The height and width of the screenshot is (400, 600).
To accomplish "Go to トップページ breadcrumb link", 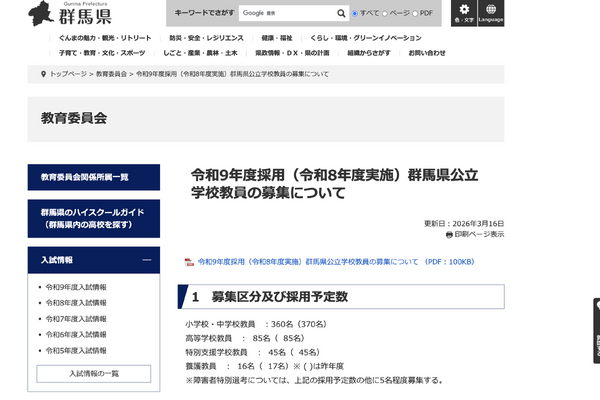I will click(x=68, y=74).
